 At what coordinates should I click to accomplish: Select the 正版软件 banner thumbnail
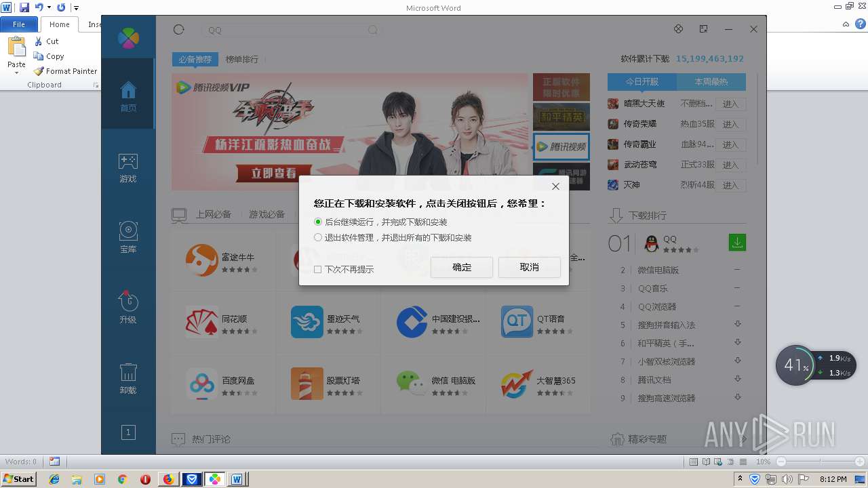561,87
